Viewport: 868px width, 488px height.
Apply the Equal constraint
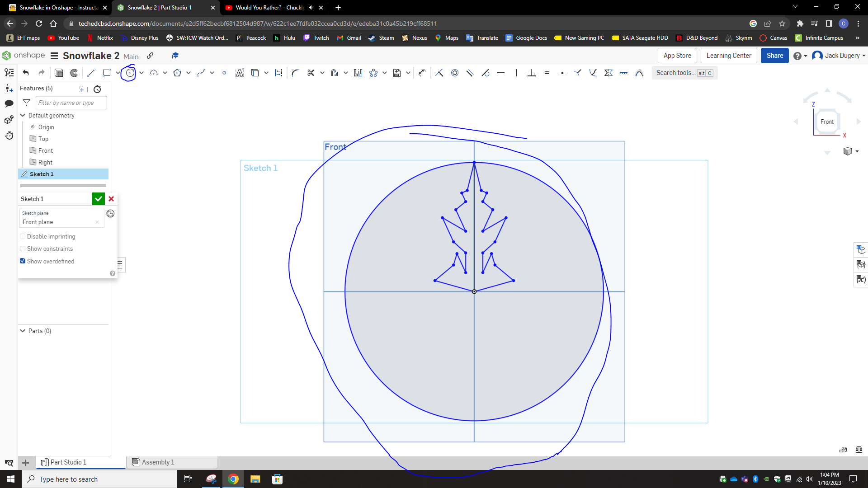pos(547,72)
